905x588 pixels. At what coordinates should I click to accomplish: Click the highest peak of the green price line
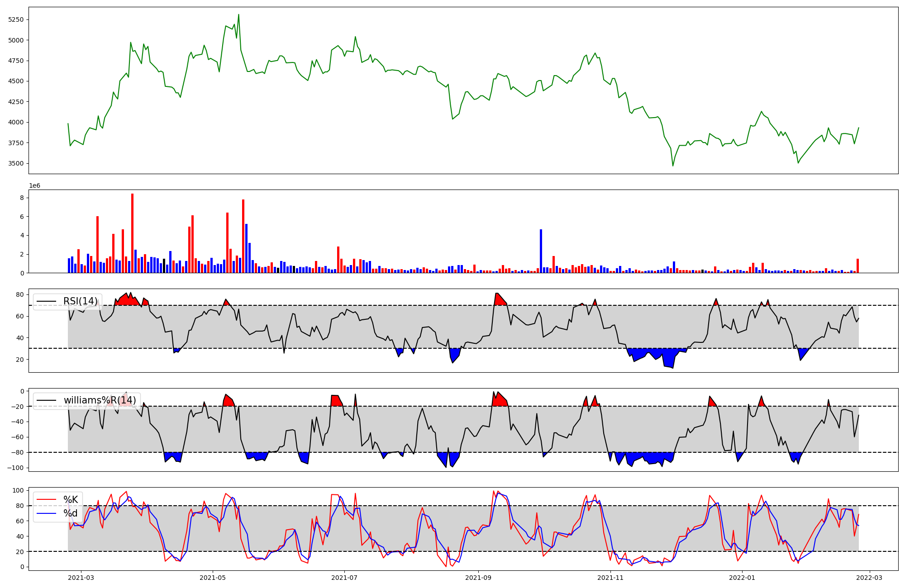(238, 15)
